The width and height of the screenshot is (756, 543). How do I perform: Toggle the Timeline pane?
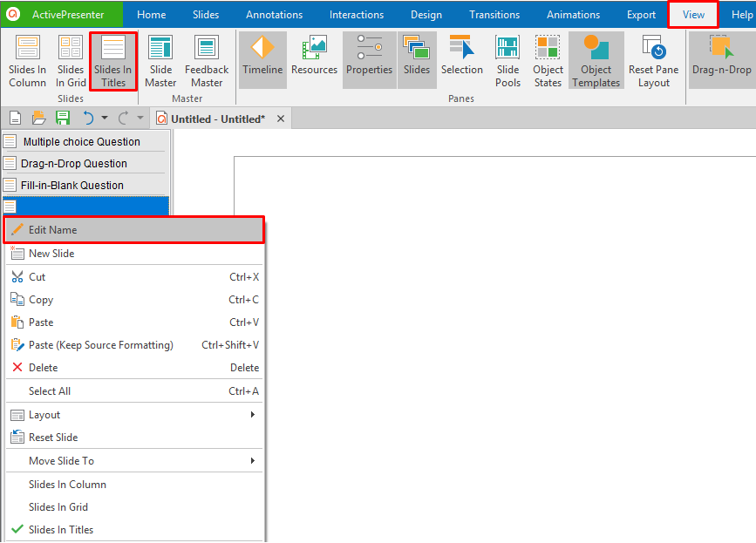point(262,60)
